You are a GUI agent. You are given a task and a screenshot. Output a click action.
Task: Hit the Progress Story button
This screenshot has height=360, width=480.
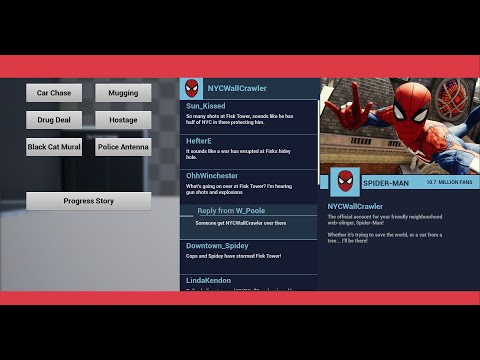[x=89, y=201]
